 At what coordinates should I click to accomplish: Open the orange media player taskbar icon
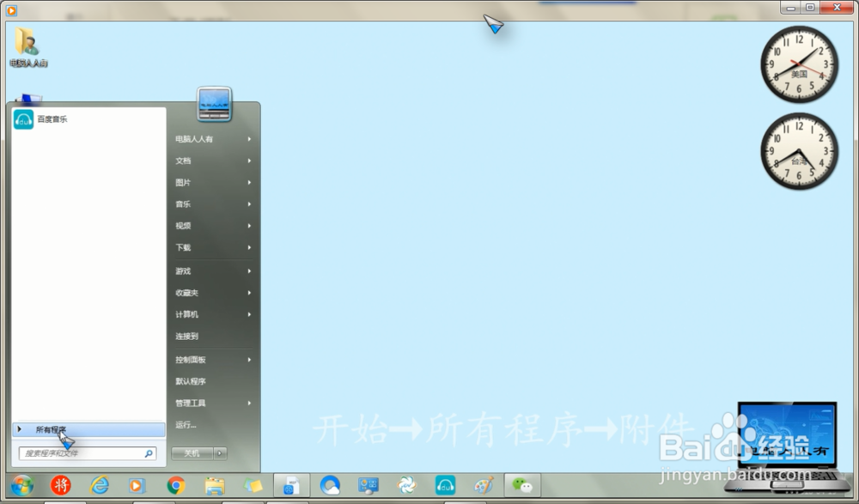click(137, 485)
